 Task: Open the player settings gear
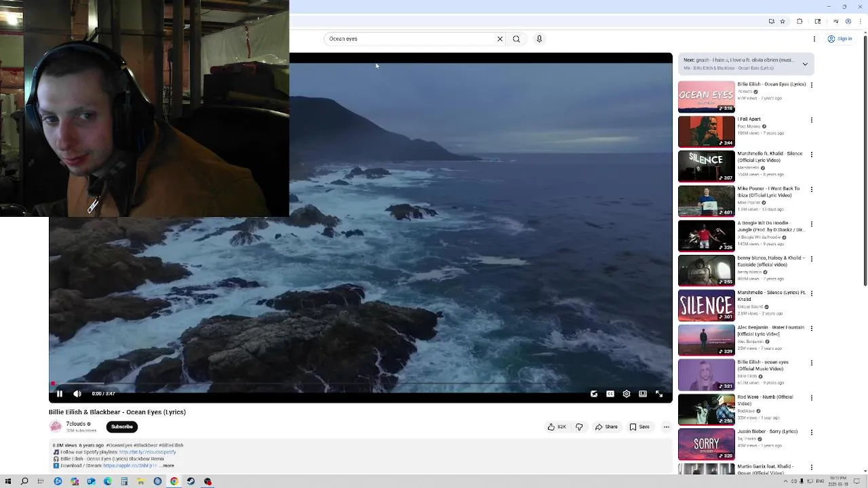coord(627,394)
